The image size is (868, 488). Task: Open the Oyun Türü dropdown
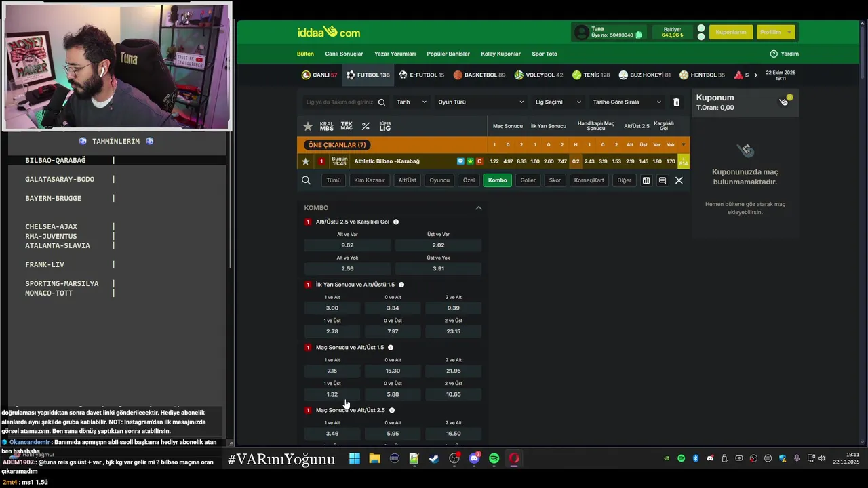(x=481, y=102)
